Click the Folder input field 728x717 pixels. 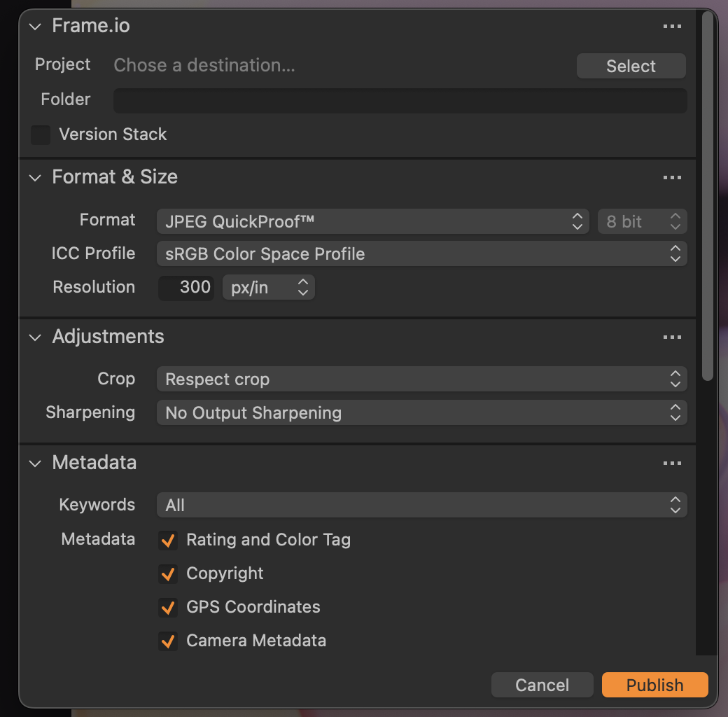point(400,101)
